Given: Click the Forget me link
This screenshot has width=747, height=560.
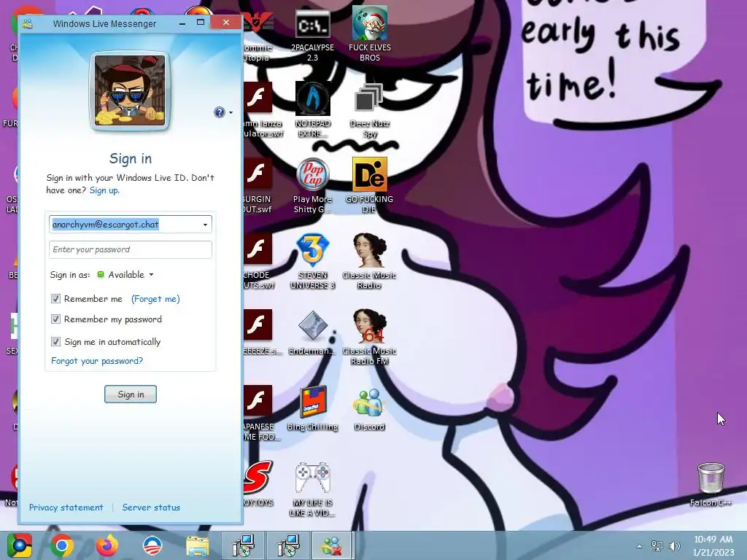Looking at the screenshot, I should (x=155, y=298).
